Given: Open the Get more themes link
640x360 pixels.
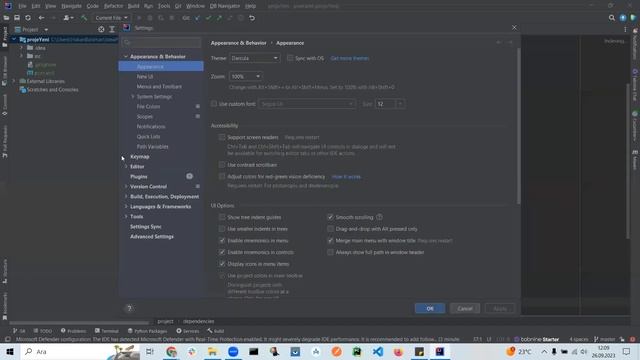Looking at the screenshot, I should [350, 58].
